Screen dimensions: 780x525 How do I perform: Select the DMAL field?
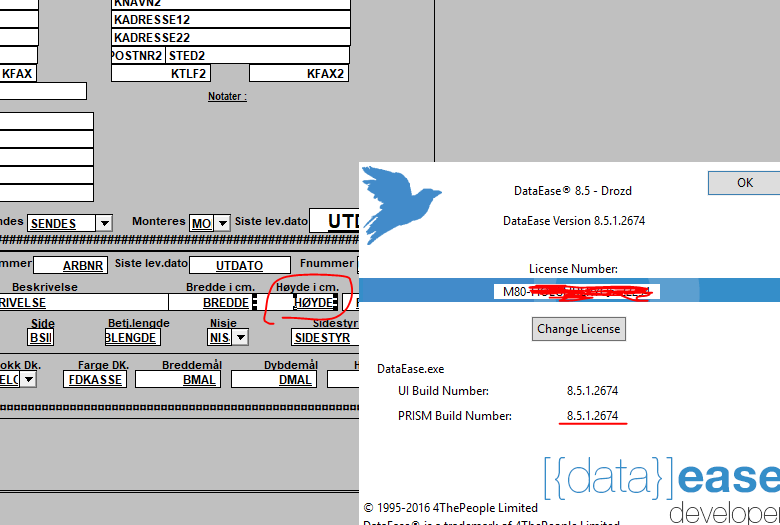(x=274, y=379)
